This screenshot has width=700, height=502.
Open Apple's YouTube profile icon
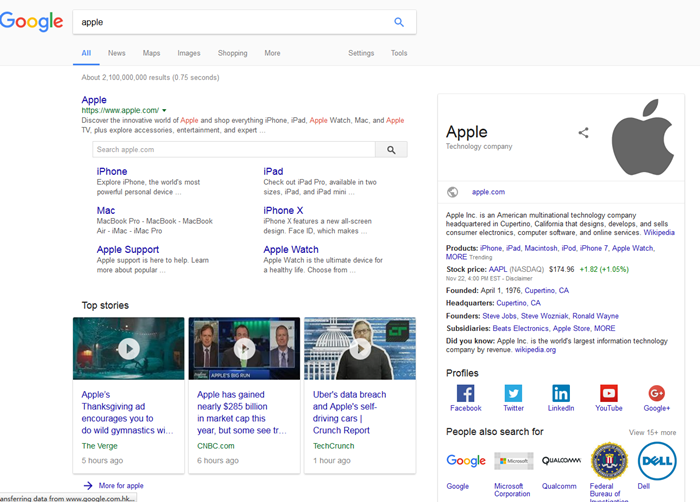click(609, 394)
